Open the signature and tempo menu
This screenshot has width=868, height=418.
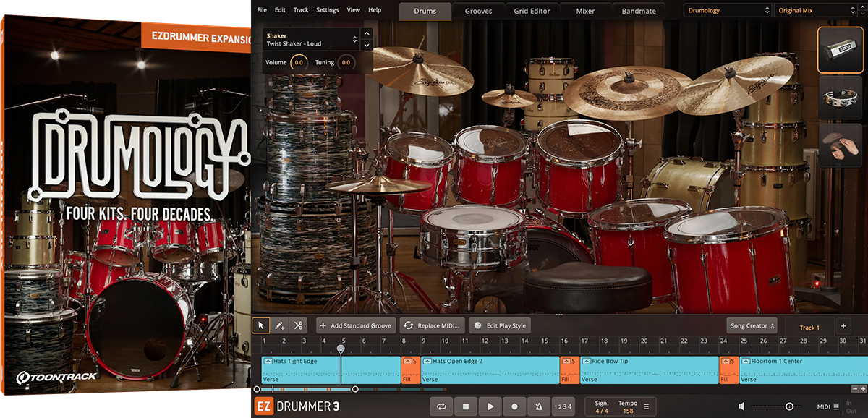point(646,406)
